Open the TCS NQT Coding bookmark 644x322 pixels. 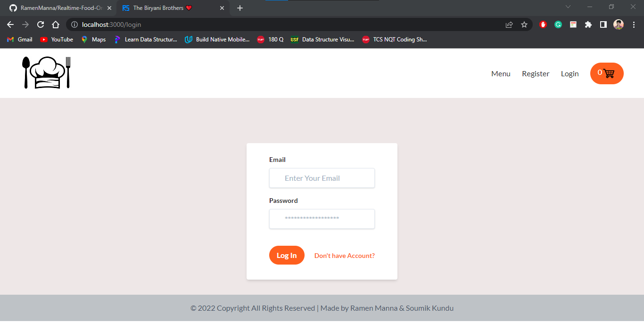[394, 40]
